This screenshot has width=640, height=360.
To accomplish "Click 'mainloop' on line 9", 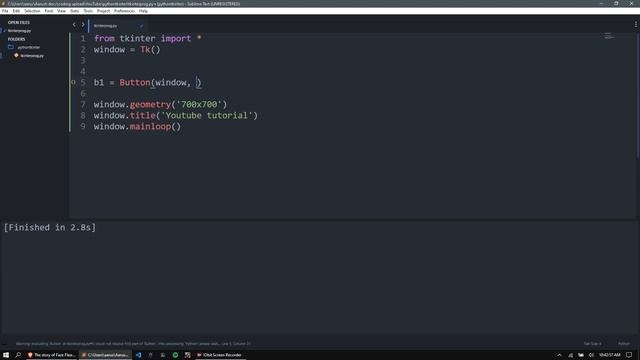I will (150, 127).
